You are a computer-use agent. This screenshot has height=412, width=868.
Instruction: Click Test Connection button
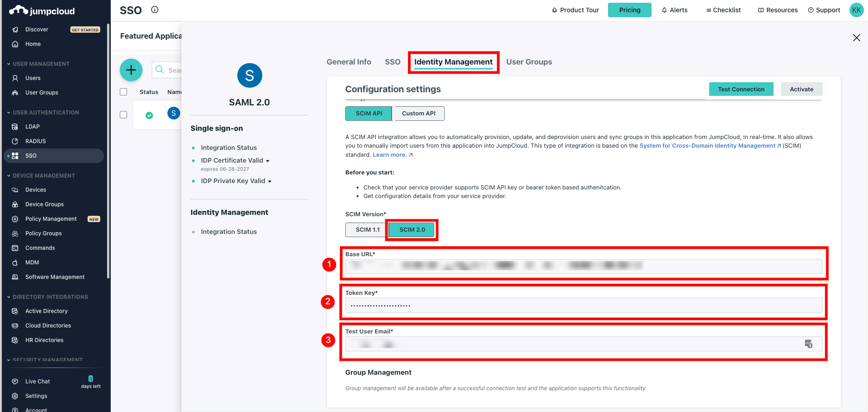pyautogui.click(x=741, y=89)
